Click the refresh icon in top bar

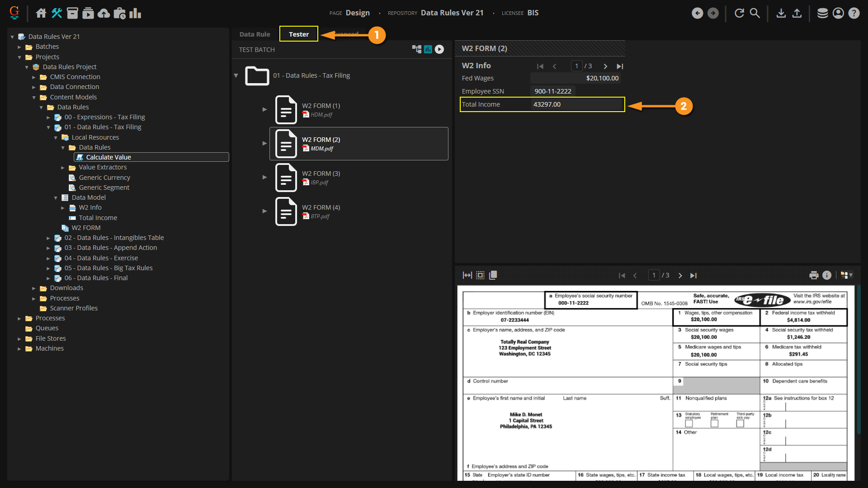739,13
